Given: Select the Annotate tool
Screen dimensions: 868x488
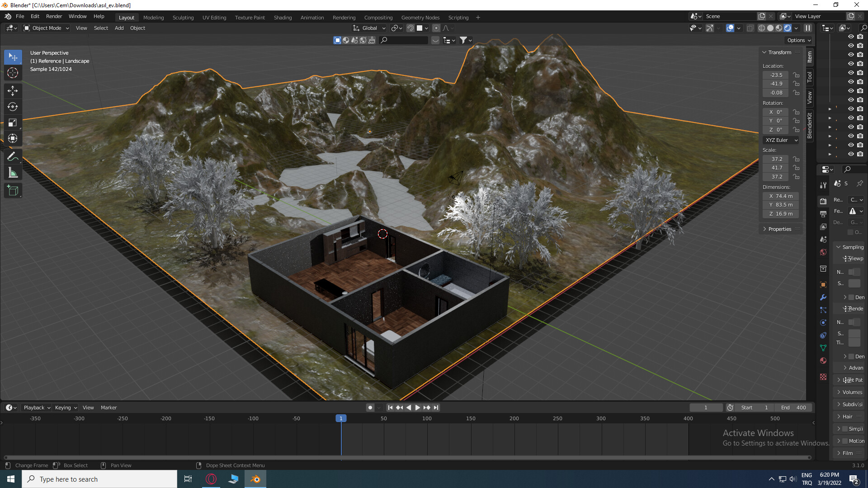Looking at the screenshot, I should (x=13, y=157).
